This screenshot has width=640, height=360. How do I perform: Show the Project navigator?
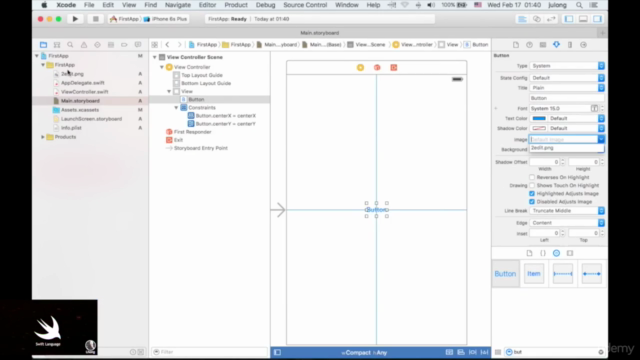pos(43,45)
